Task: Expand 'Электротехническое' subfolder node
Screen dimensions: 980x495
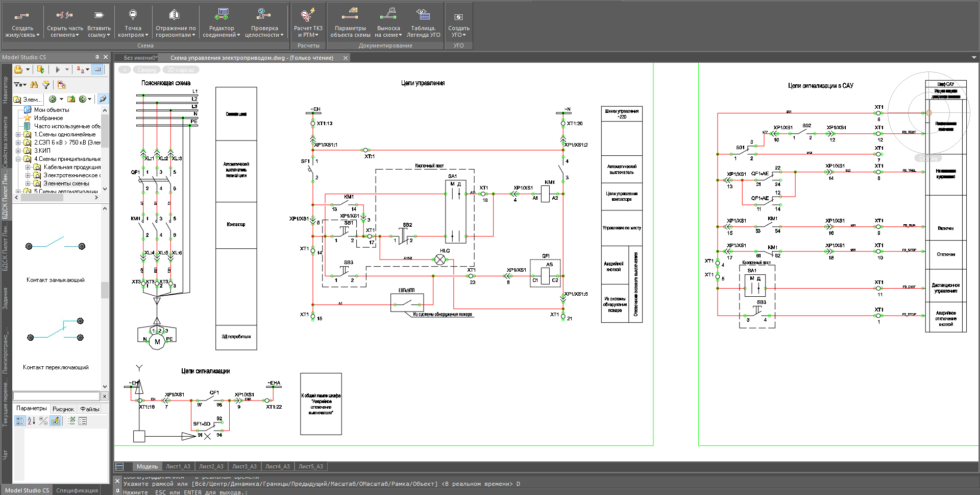Action: 28,175
